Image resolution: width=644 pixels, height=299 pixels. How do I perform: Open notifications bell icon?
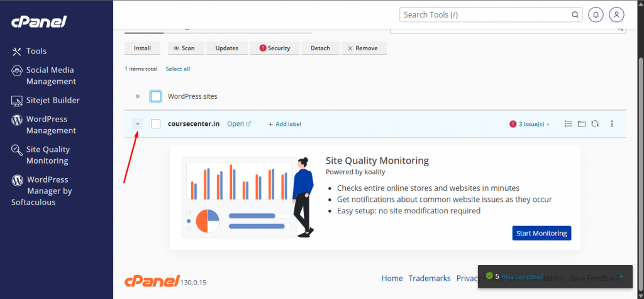[x=596, y=15]
